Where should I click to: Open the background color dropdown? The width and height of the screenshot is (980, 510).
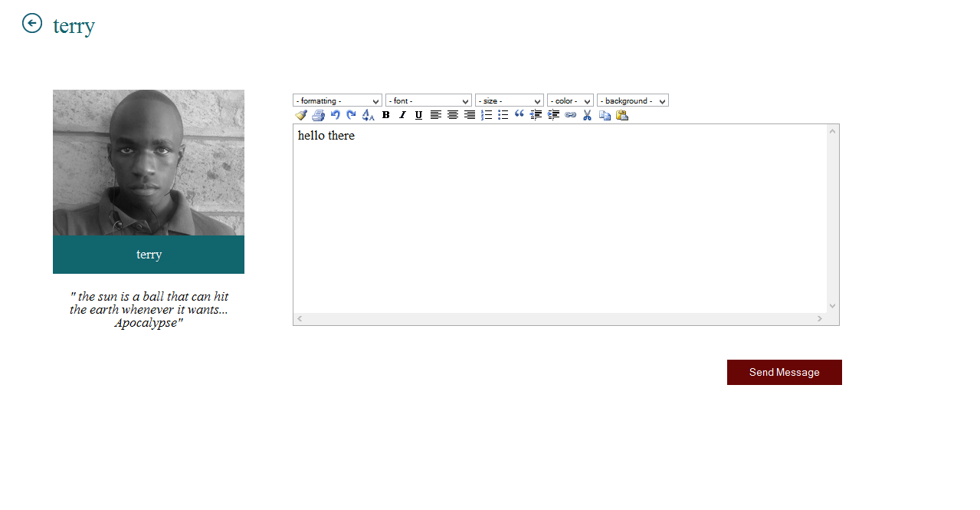[x=632, y=100]
